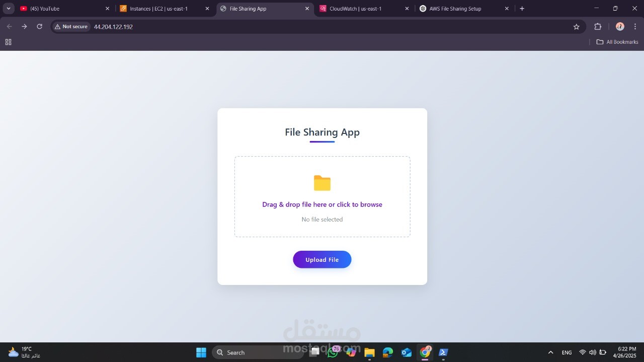Click the battery status icon

coord(602,352)
